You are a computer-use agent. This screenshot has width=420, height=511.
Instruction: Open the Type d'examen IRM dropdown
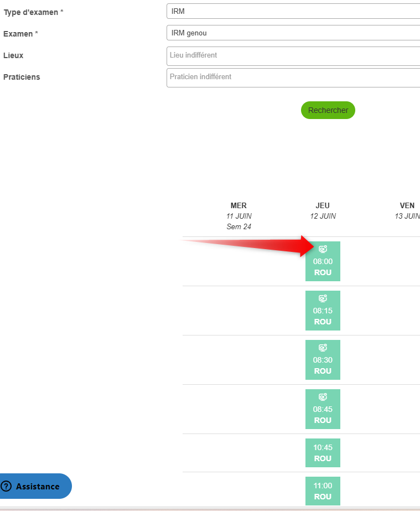(293, 12)
